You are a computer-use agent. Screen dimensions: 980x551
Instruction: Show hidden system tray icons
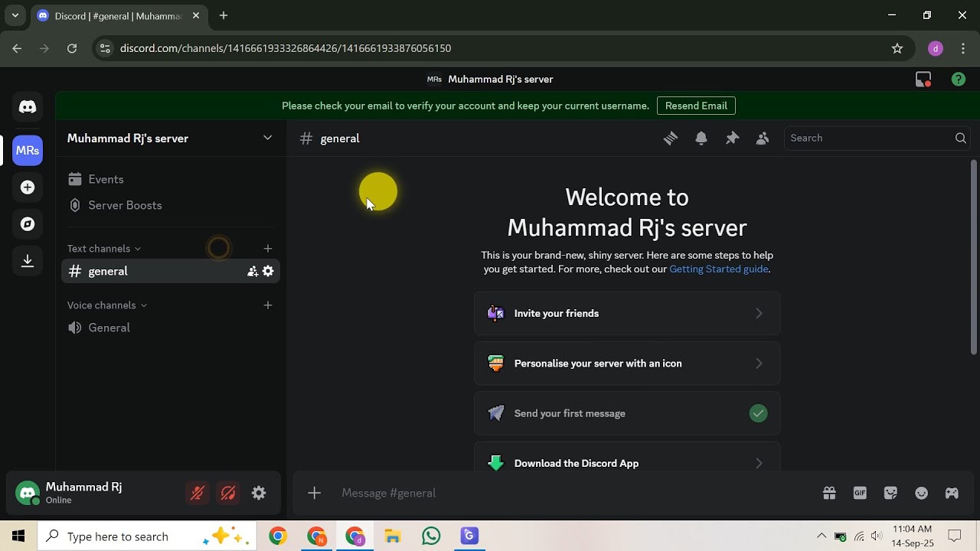click(x=822, y=536)
